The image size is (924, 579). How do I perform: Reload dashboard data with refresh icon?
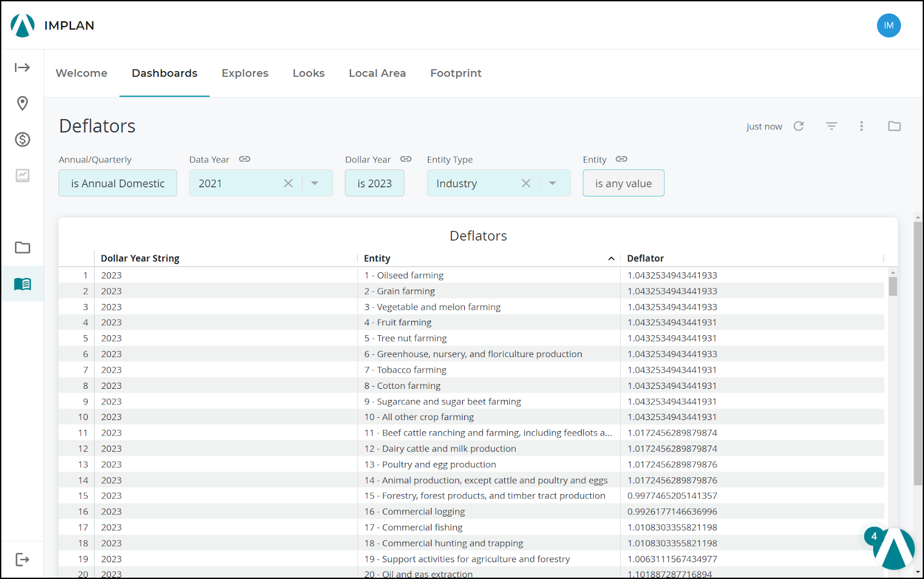tap(799, 126)
